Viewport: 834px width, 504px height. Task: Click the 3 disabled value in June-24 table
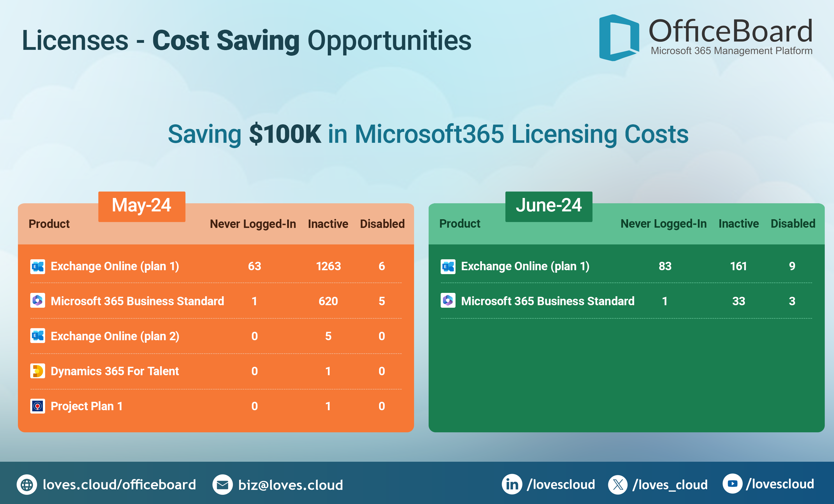click(792, 301)
